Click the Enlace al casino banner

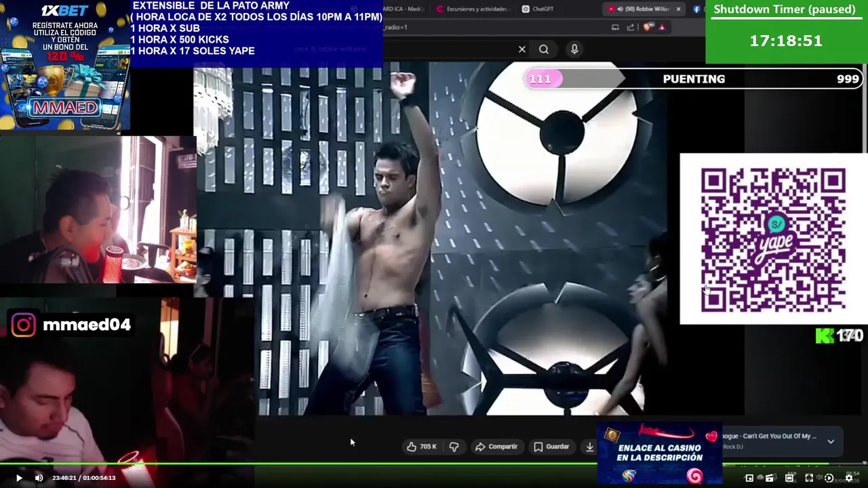coord(660,454)
